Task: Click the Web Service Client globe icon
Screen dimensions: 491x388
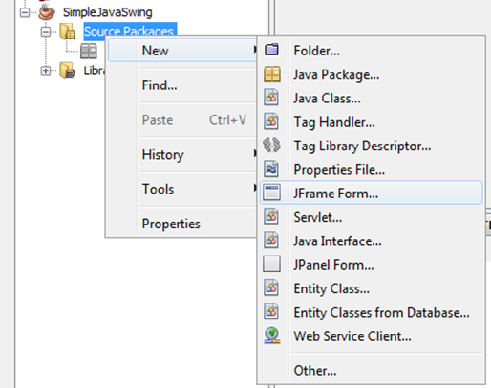Action: 272,335
